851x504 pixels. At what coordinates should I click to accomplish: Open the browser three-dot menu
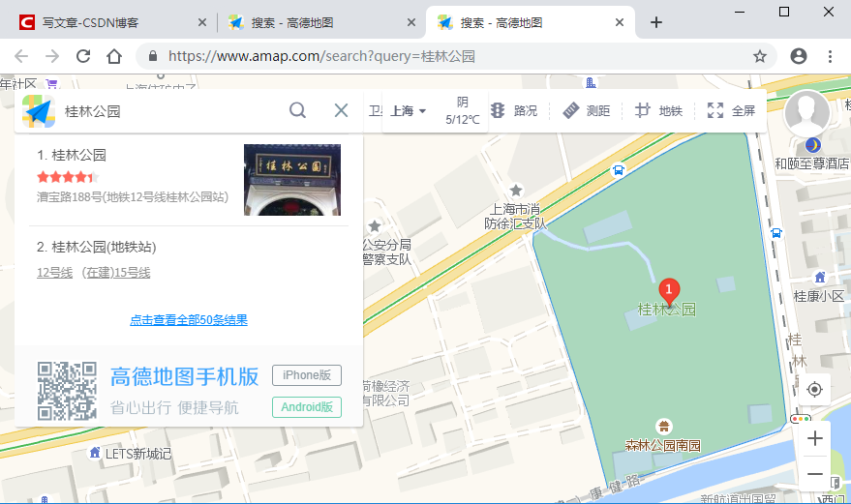coord(830,56)
